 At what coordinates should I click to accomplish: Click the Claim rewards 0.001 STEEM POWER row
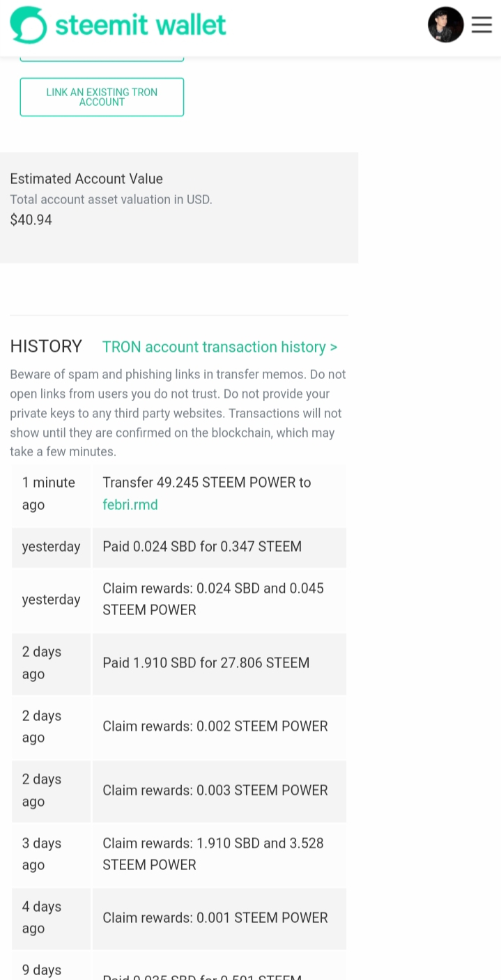coord(215,918)
